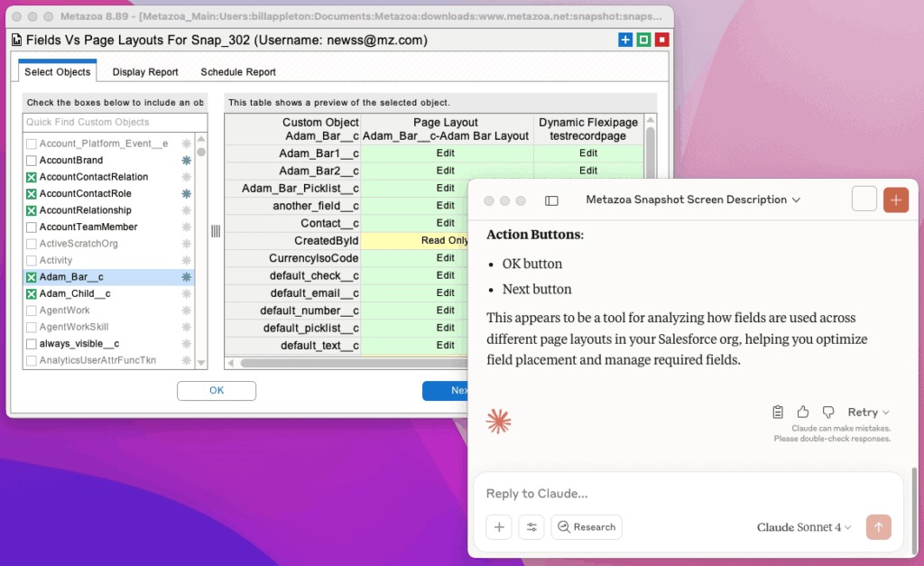
Task: Give thumbs down to Claude's response
Action: tap(828, 413)
